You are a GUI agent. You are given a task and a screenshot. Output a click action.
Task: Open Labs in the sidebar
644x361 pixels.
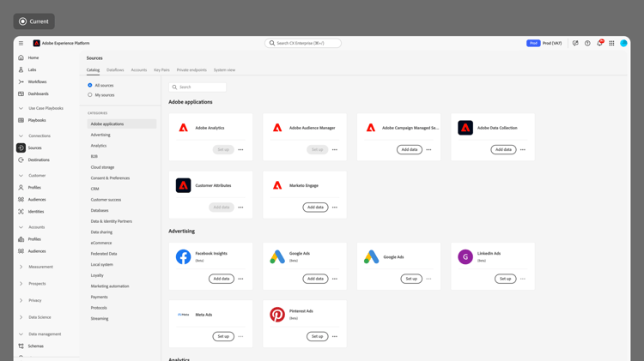tap(32, 69)
